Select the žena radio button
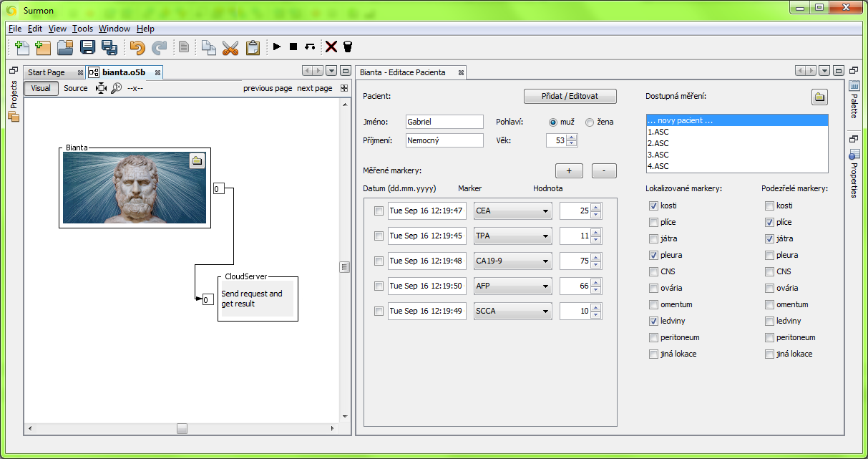Viewport: 868px width, 459px height. [x=590, y=122]
